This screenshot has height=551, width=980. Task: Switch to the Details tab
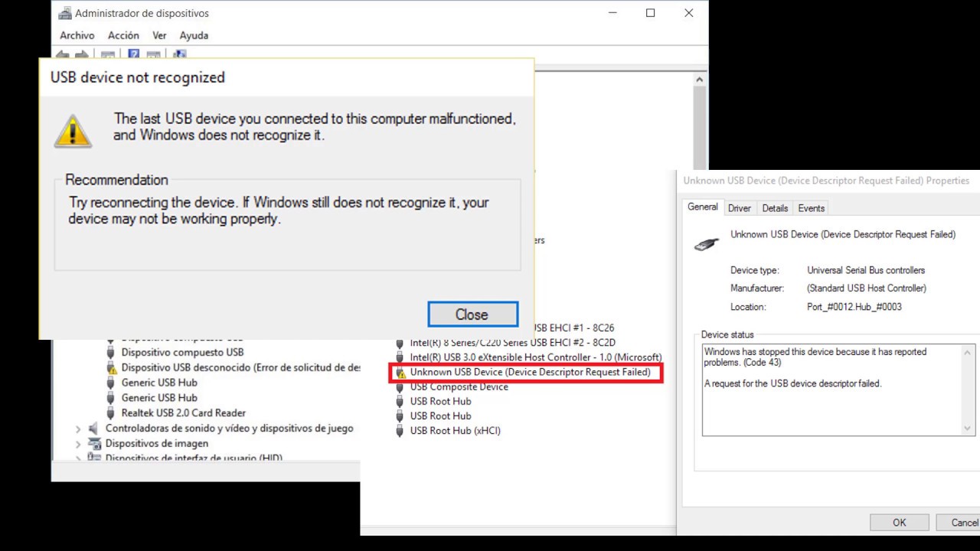pos(775,208)
